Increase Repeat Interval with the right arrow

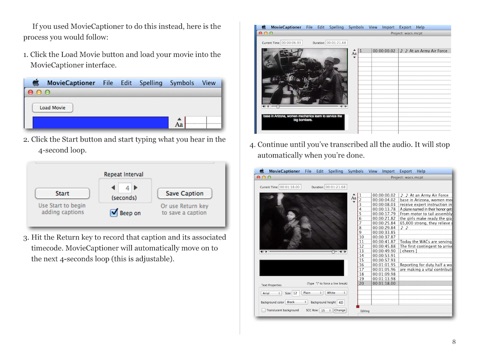pos(136,188)
